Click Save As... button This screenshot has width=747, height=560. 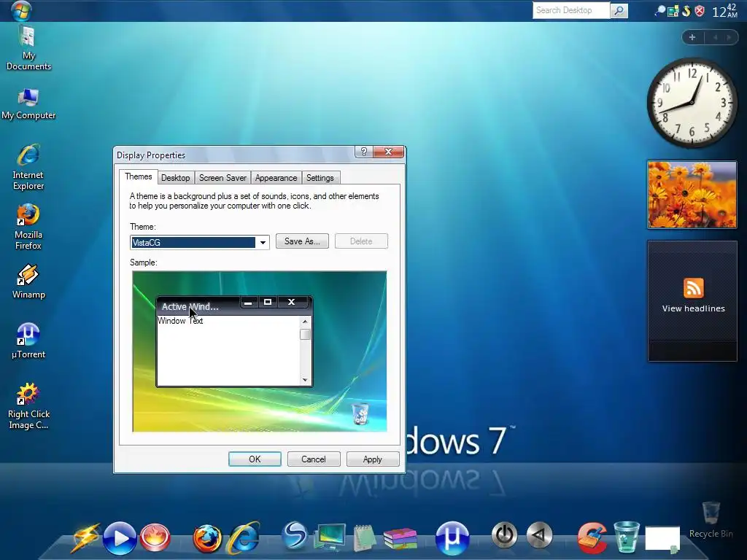tap(302, 241)
